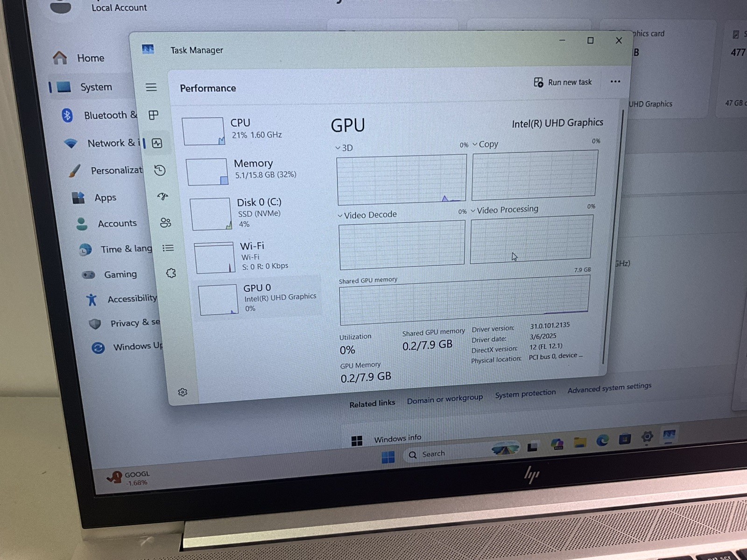The width and height of the screenshot is (747, 560).
Task: Open Privacy & security in Settings
Action: [125, 323]
